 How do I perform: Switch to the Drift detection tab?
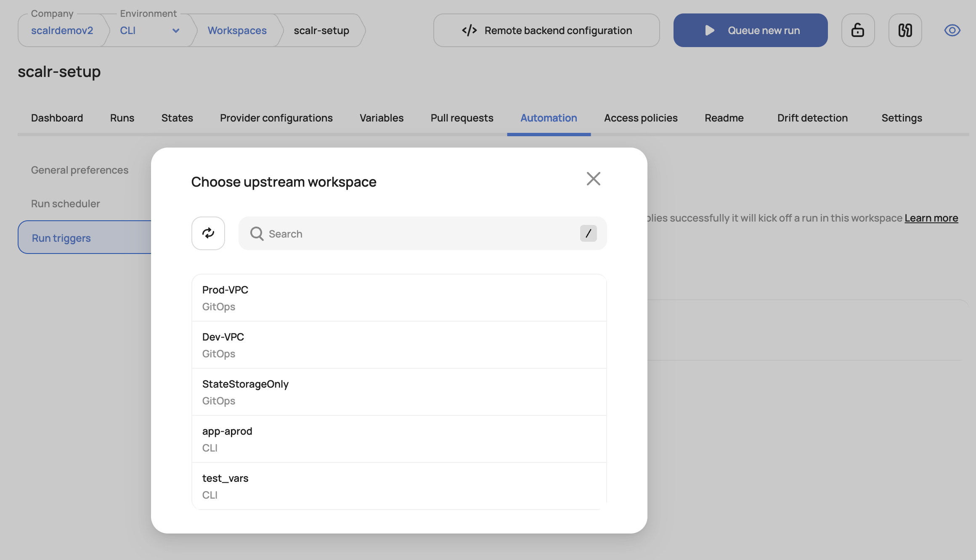click(812, 118)
